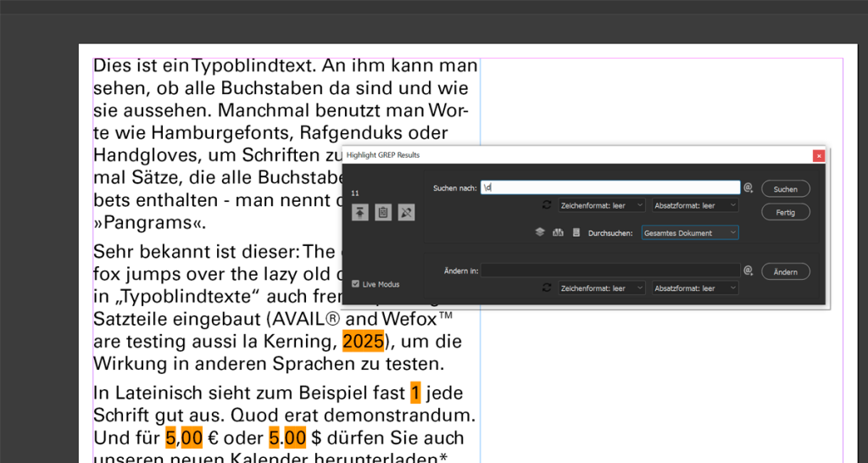Click highlighted 1 after 'Beispiel fast'
Image resolution: width=868 pixels, height=463 pixels.
(x=415, y=393)
